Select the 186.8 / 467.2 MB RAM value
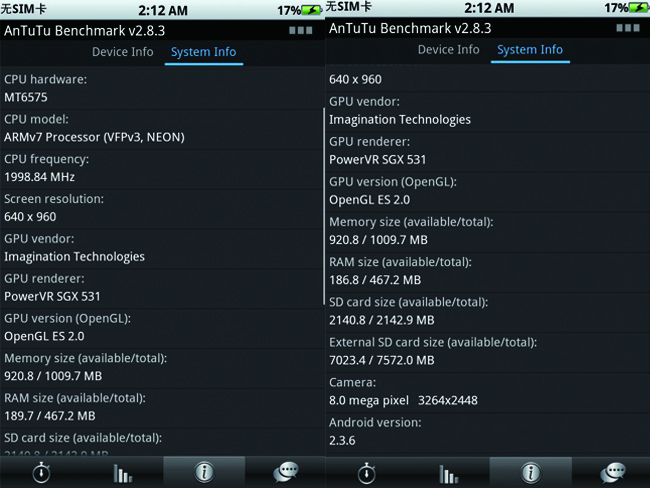The image size is (650, 488). (375, 280)
